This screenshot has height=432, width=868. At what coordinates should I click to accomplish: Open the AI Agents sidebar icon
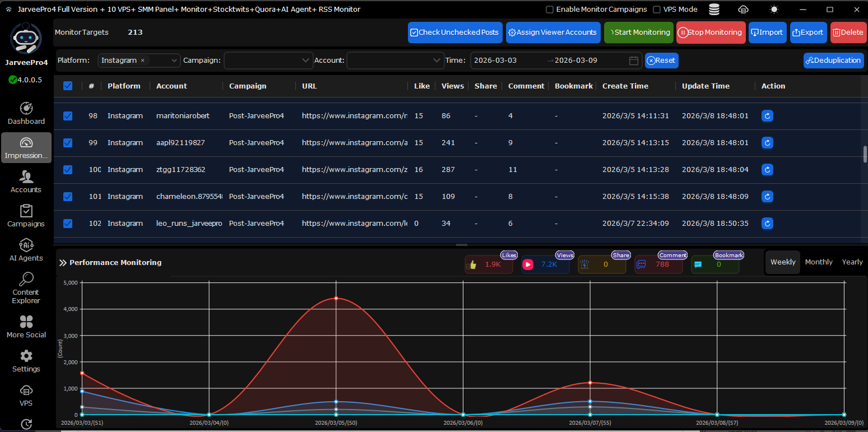(x=26, y=245)
